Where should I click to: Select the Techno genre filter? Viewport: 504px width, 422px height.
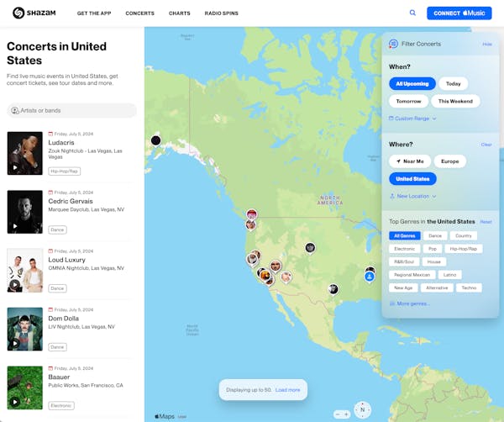469,287
